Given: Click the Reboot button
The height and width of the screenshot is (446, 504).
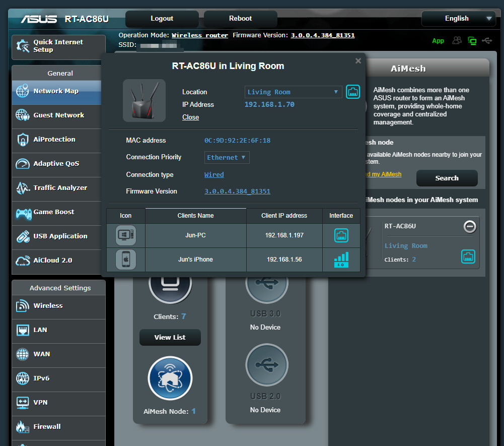Looking at the screenshot, I should 241,19.
